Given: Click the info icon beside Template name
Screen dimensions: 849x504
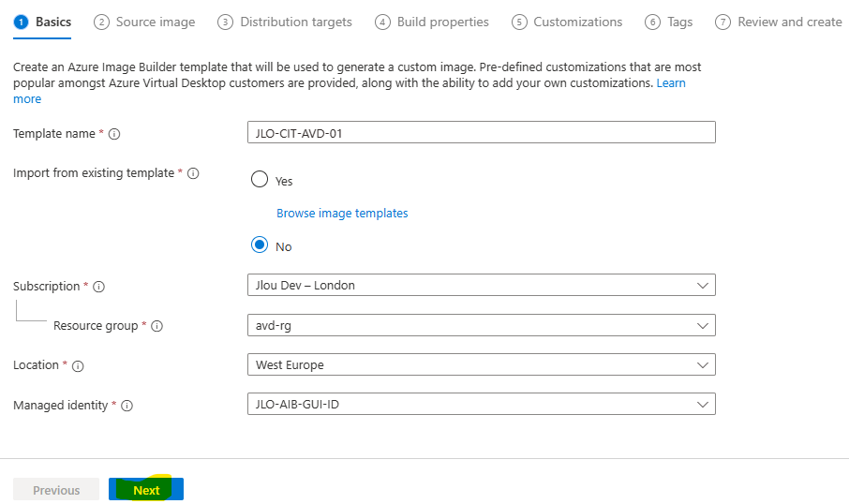Looking at the screenshot, I should coord(114,134).
